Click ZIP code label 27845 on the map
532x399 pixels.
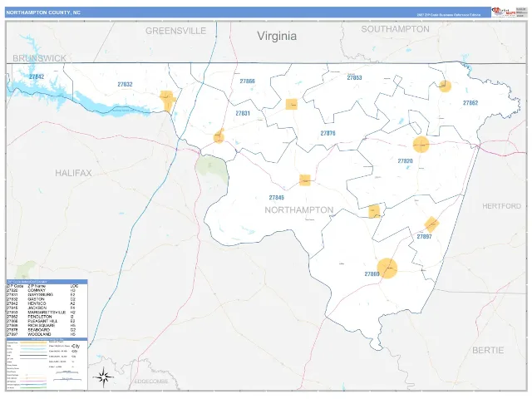coord(277,198)
